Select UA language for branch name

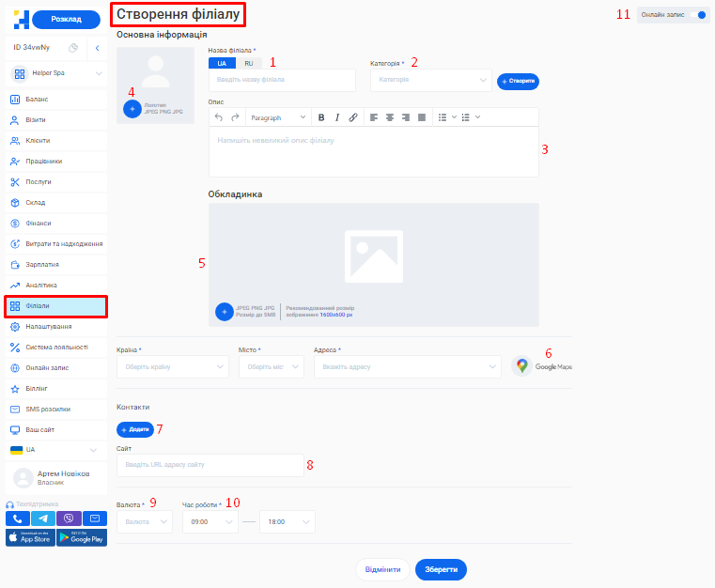[222, 63]
